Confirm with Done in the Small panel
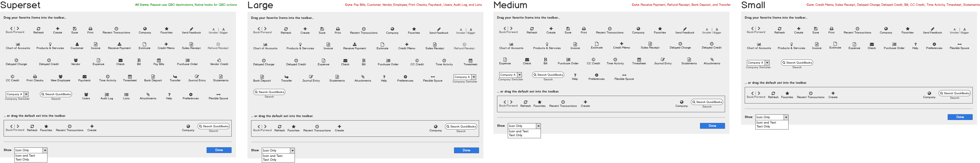 pos(960,117)
